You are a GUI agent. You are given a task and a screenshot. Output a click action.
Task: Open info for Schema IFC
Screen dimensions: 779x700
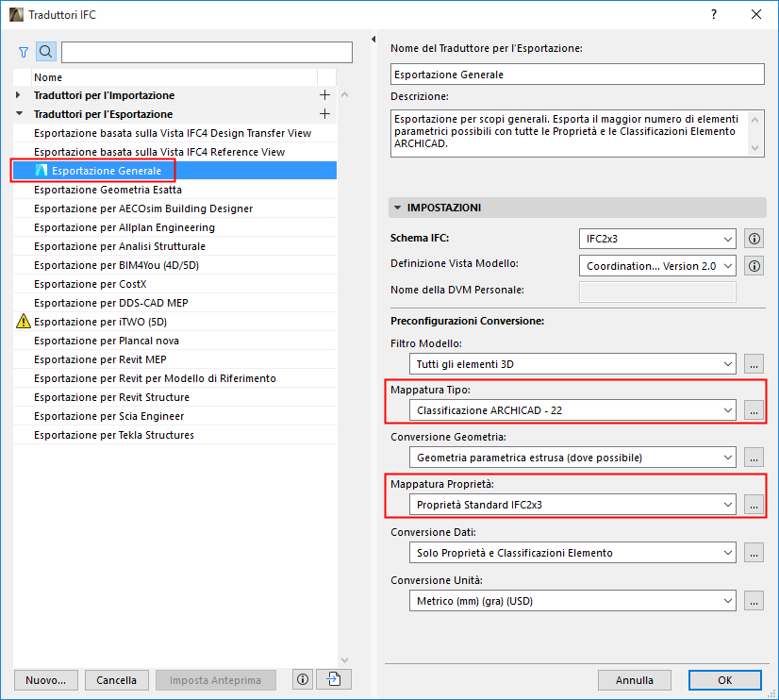[x=754, y=239]
